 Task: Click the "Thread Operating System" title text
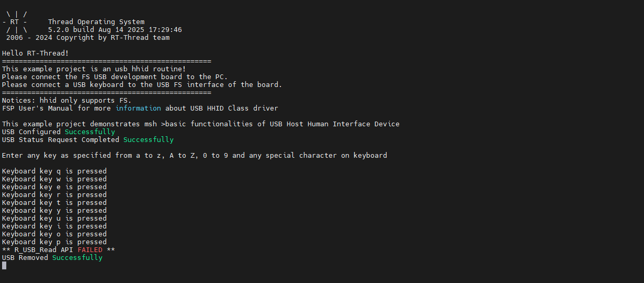coord(96,22)
